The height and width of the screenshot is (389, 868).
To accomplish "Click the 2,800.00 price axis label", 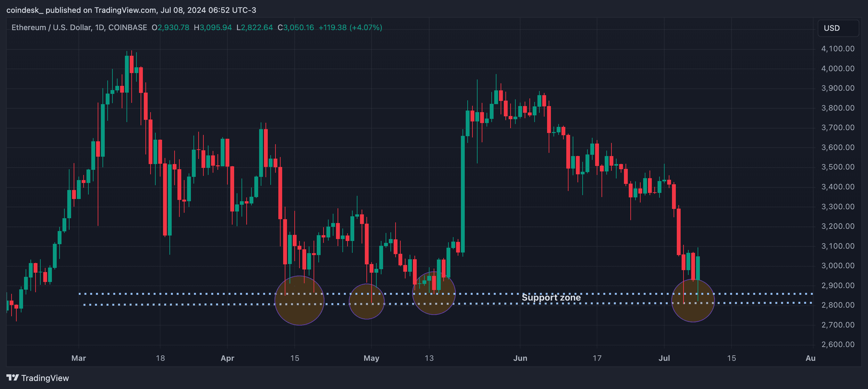I will (838, 305).
